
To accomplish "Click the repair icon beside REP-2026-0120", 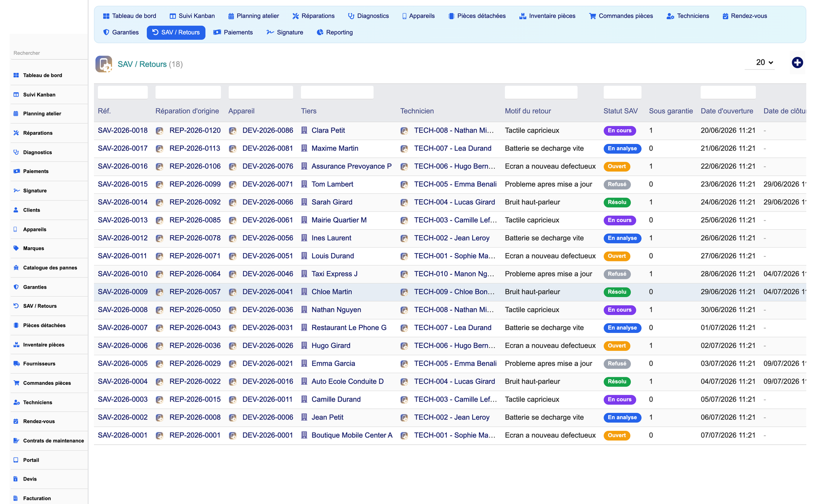I will click(159, 130).
